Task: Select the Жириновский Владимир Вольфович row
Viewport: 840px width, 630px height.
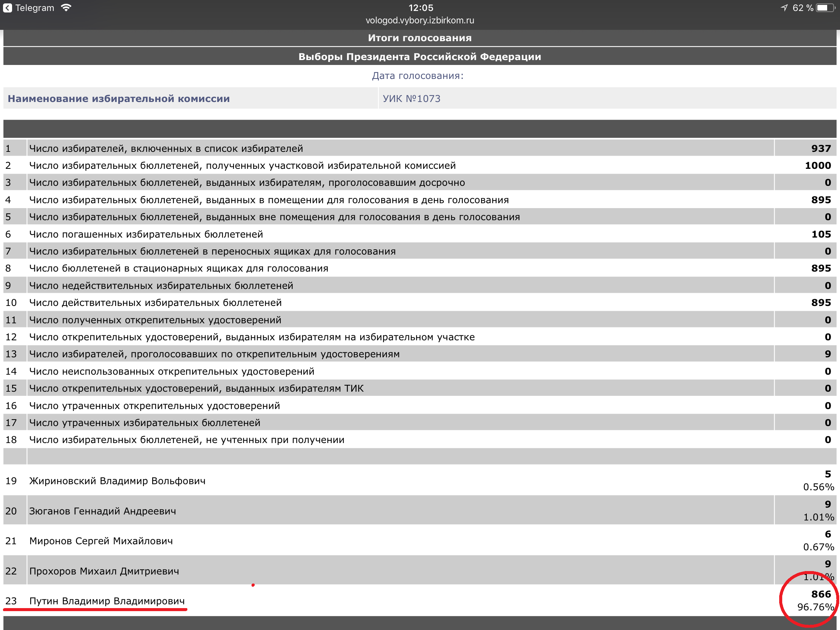Action: click(117, 481)
